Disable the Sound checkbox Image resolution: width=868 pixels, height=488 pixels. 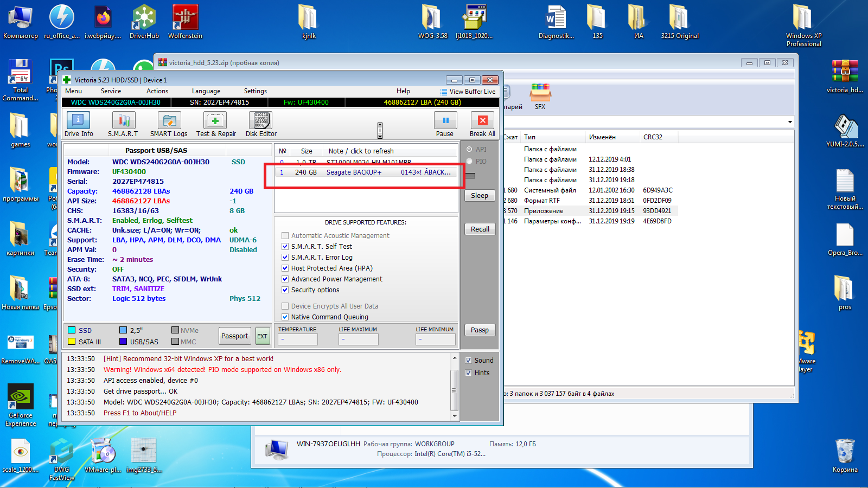coord(468,361)
